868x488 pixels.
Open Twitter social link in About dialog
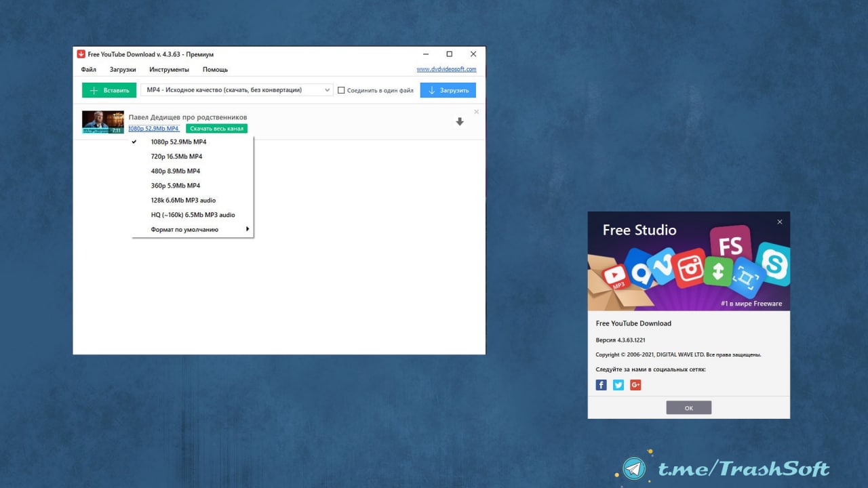[618, 385]
